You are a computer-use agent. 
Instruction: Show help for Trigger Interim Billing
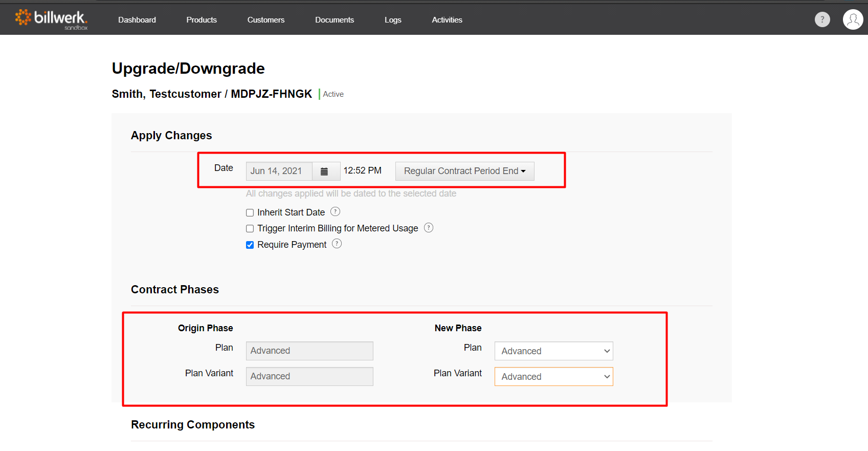(x=429, y=227)
